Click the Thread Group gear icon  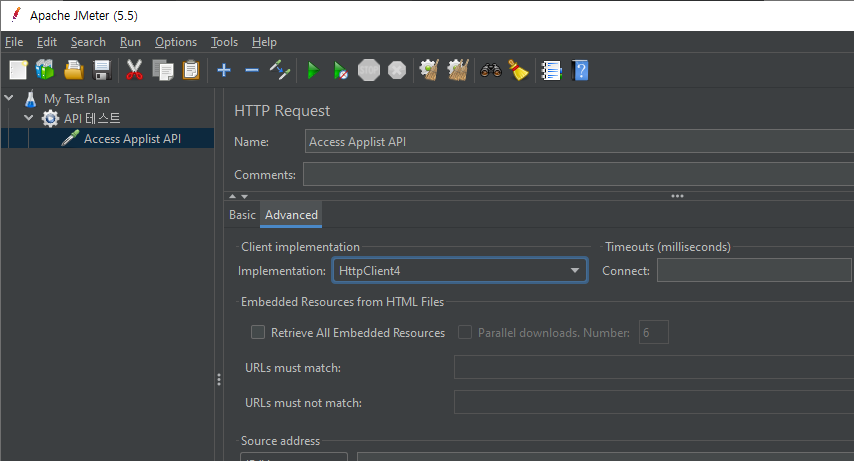pyautogui.click(x=50, y=118)
